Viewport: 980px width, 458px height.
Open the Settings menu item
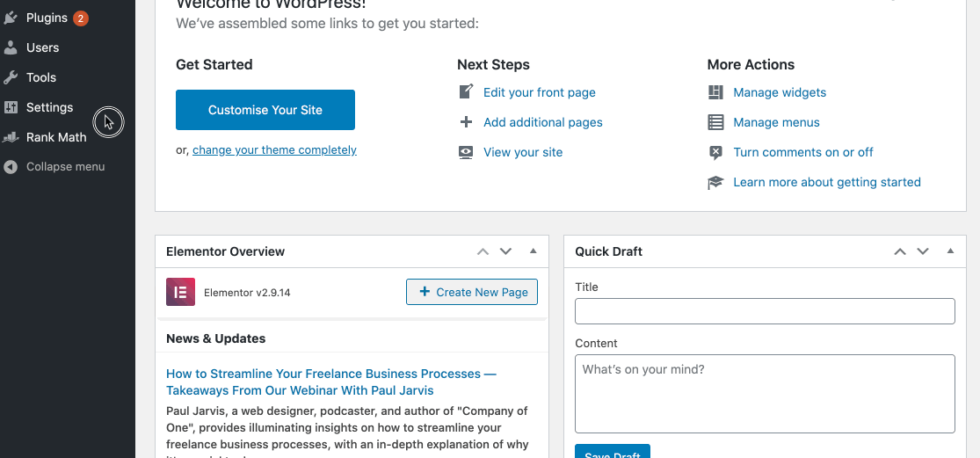coord(50,107)
